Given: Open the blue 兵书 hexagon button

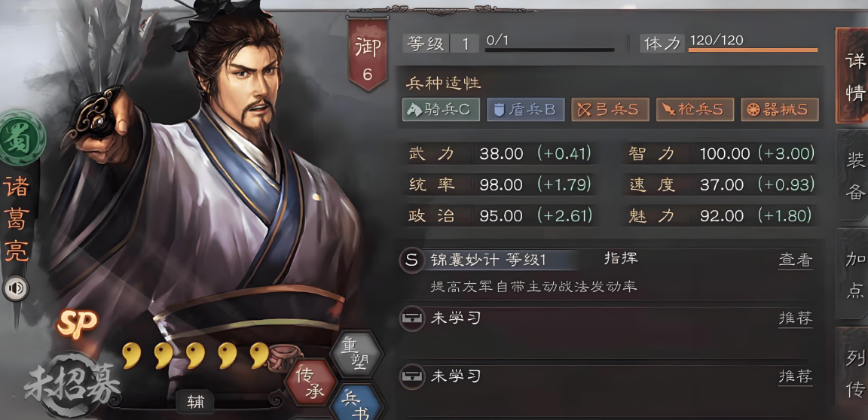Looking at the screenshot, I should [x=357, y=404].
